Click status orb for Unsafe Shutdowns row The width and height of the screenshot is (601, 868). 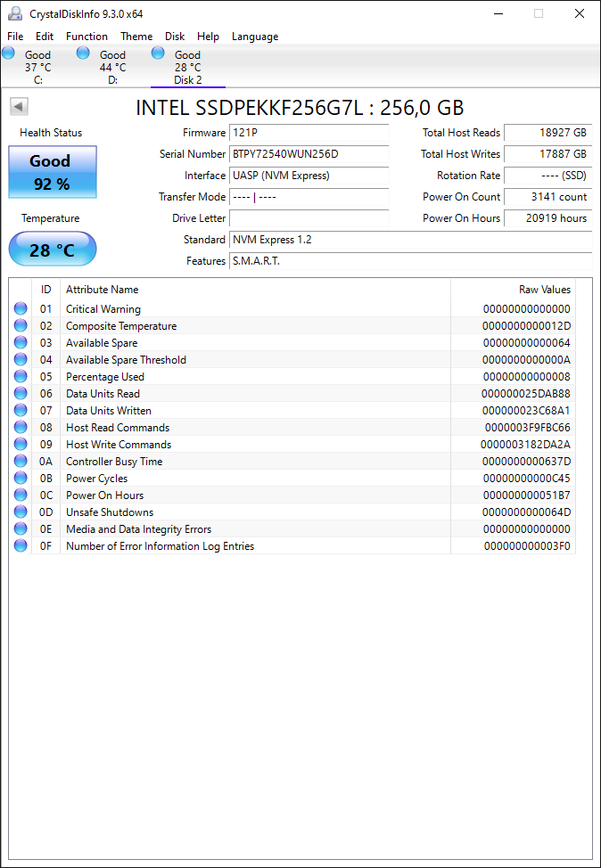pyautogui.click(x=21, y=512)
